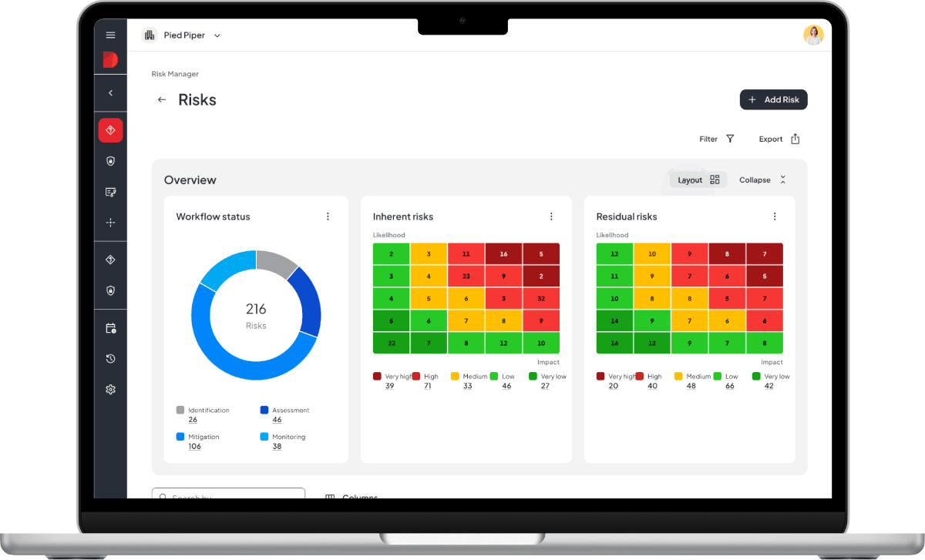Open the calendar sidebar icon
Image resolution: width=925 pixels, height=560 pixels.
point(110,328)
